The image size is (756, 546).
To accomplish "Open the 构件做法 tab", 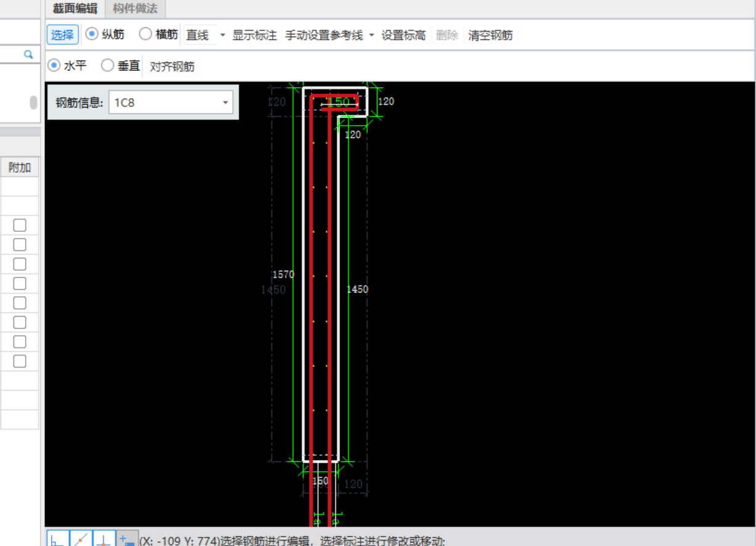I will coord(135,9).
